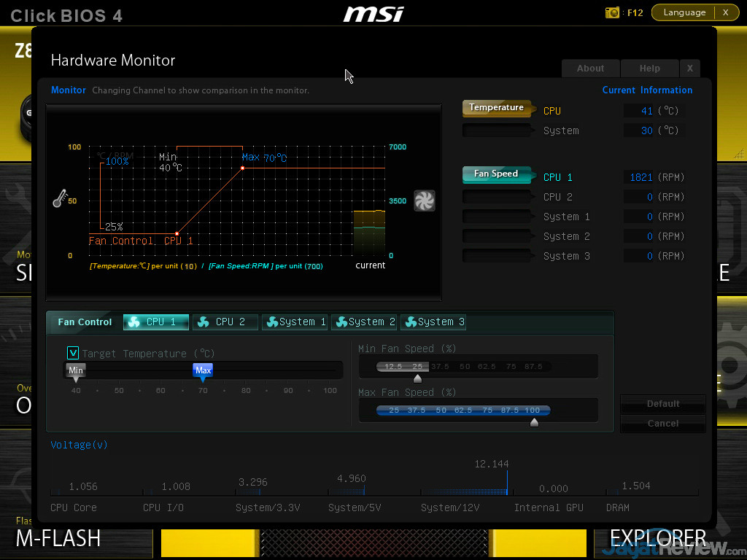Viewport: 747px width, 560px height.
Task: Enable the System temperature monitor channel
Action: pyautogui.click(x=497, y=131)
